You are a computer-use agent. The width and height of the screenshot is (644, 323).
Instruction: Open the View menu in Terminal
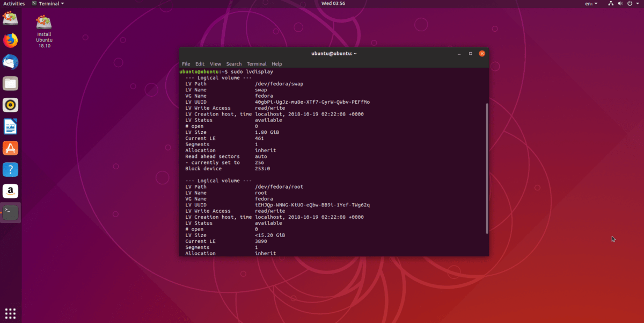[215, 64]
